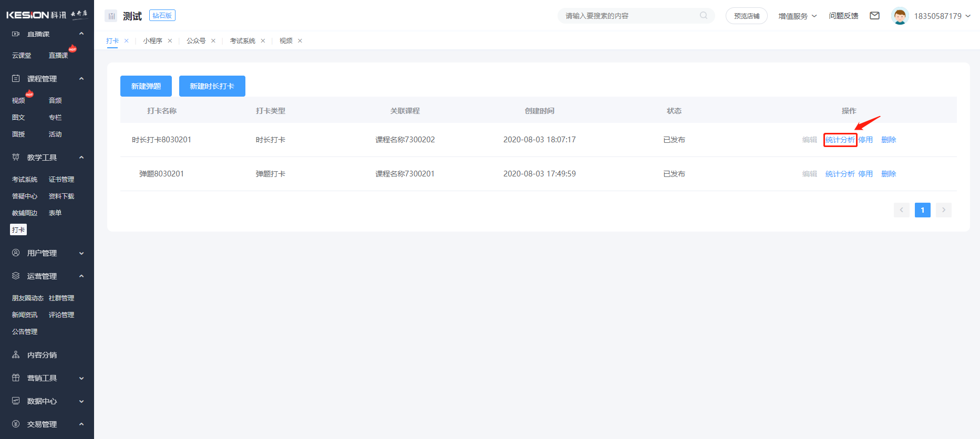The width and height of the screenshot is (980, 439).
Task: Click the search input field
Action: (630, 16)
